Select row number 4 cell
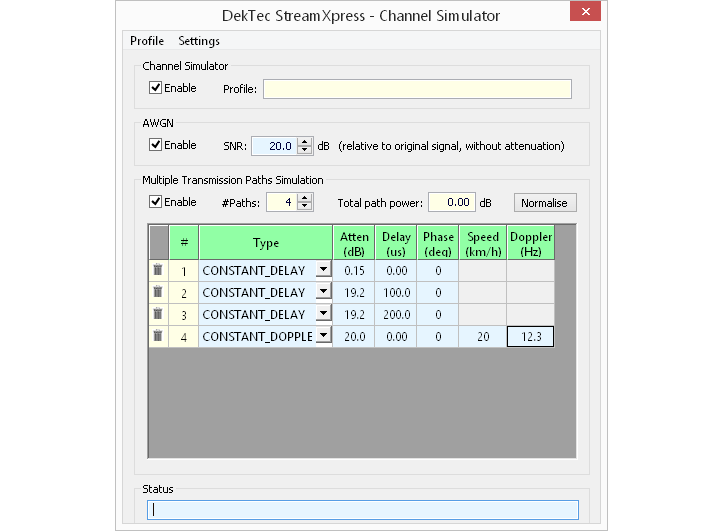Image resolution: width=723 pixels, height=531 pixels. 184,337
